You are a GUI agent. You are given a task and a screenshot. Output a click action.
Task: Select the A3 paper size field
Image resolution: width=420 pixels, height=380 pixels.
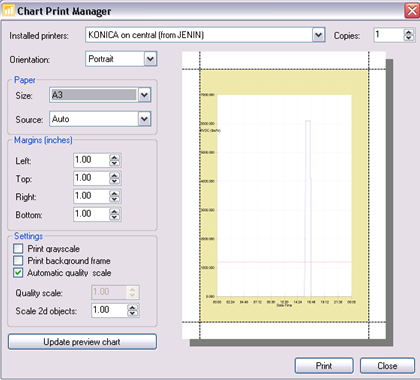(x=94, y=95)
